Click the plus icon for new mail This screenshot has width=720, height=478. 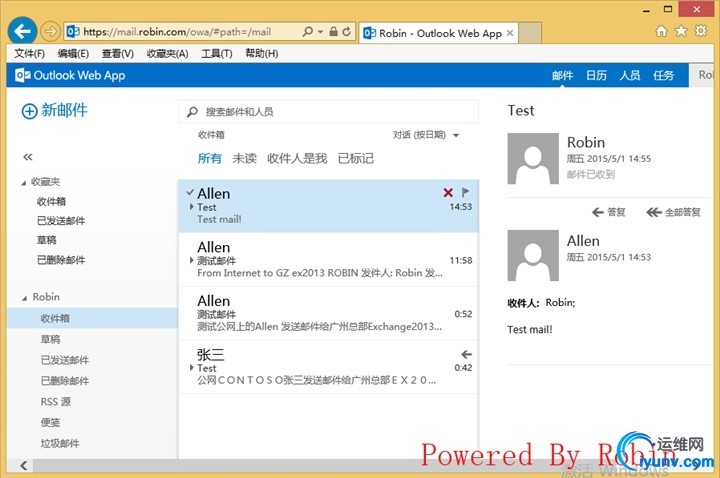pos(29,111)
